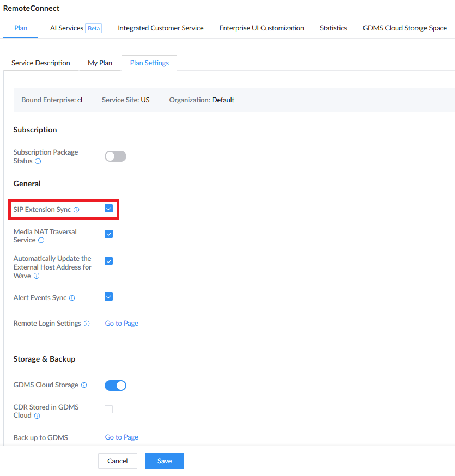Click info icon for CDR Stored in GDMS Cloud
The width and height of the screenshot is (455, 476).
click(37, 416)
